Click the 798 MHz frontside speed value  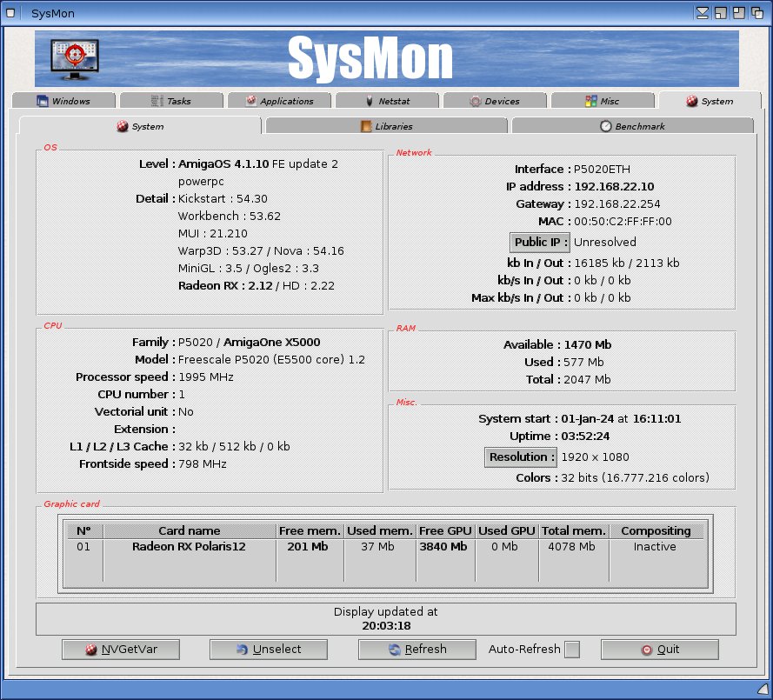coord(202,463)
